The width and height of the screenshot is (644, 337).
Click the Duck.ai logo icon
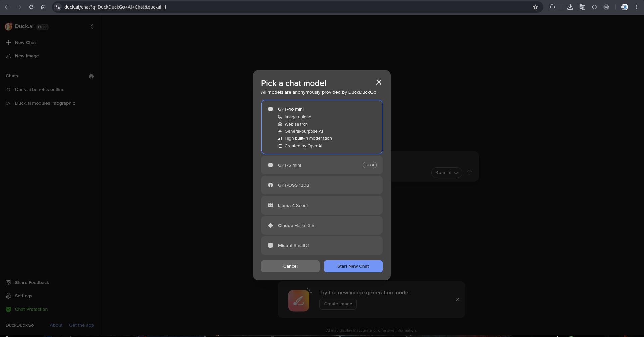(x=9, y=26)
